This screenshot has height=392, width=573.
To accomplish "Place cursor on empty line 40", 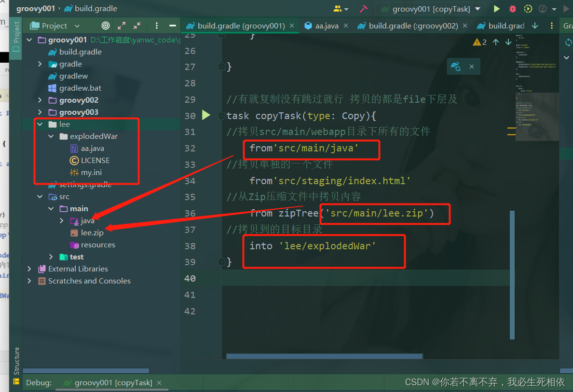I will [x=366, y=278].
